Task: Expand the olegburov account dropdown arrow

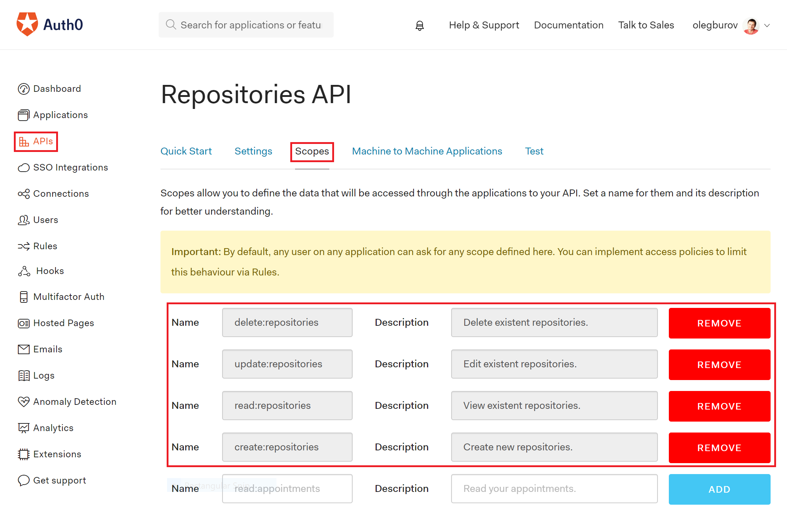Action: click(767, 26)
